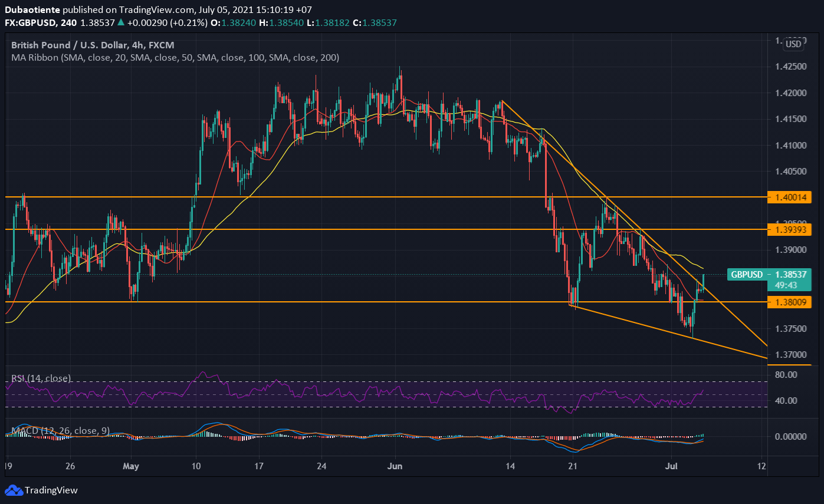Click the MACD (12, 26, close, 9) label
The height and width of the screenshot is (504, 824).
[60, 430]
